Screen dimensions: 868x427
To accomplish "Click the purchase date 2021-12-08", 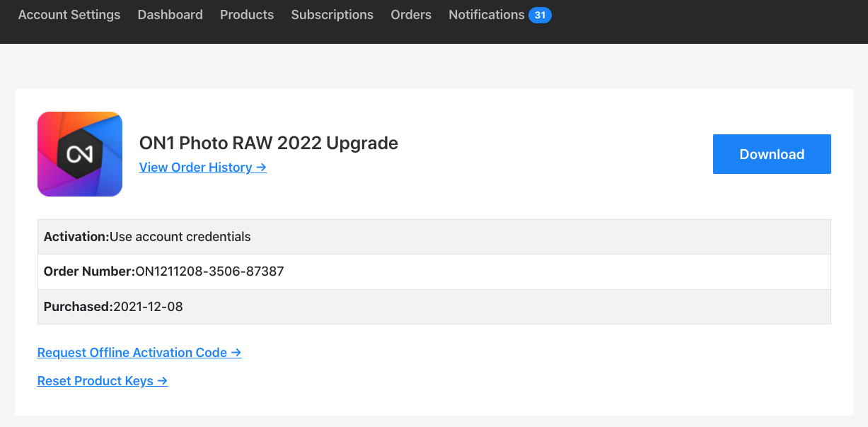I will pos(148,307).
